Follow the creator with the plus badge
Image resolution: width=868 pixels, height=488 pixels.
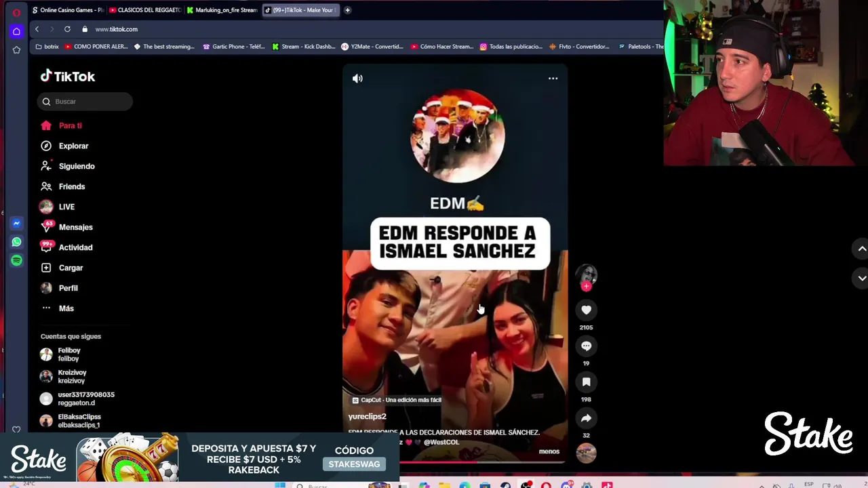586,286
